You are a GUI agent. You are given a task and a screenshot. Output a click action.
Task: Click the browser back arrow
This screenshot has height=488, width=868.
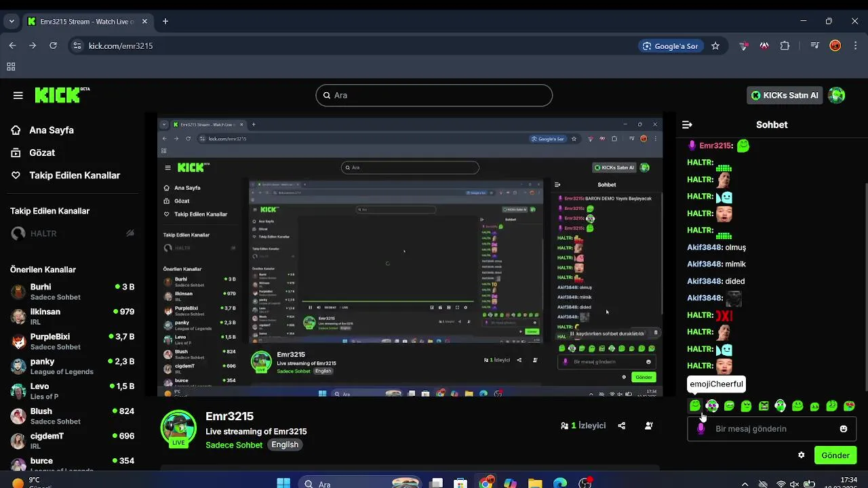pos(12,45)
